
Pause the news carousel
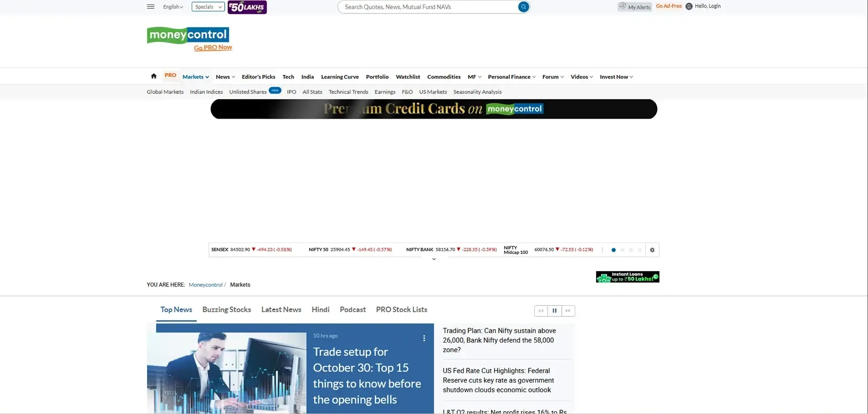click(554, 311)
